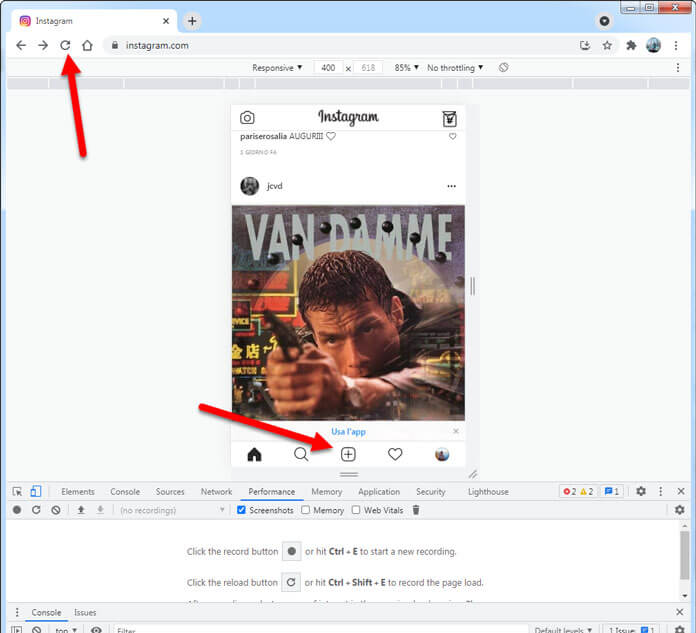Go to the browser home page icon

(x=87, y=45)
